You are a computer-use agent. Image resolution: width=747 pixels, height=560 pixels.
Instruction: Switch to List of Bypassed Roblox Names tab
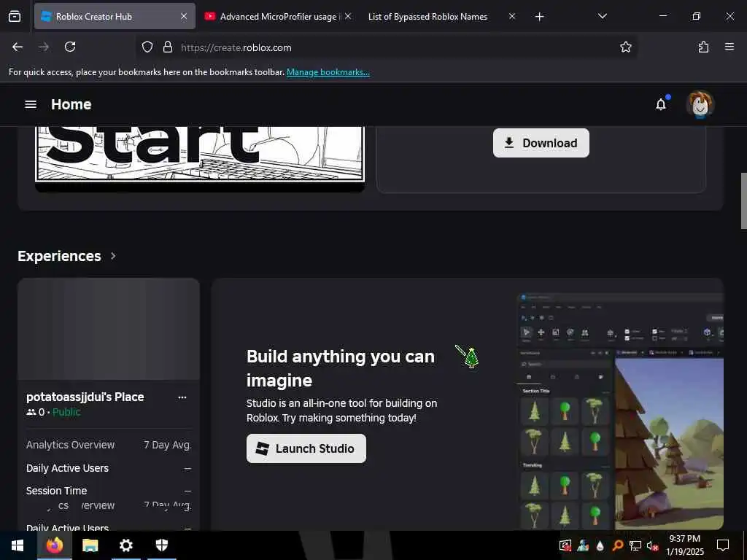[x=427, y=16]
